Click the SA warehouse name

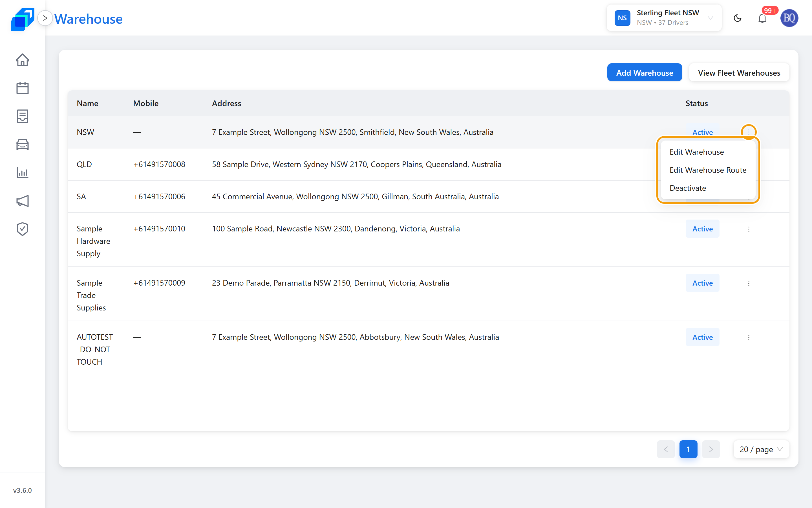coord(81,196)
